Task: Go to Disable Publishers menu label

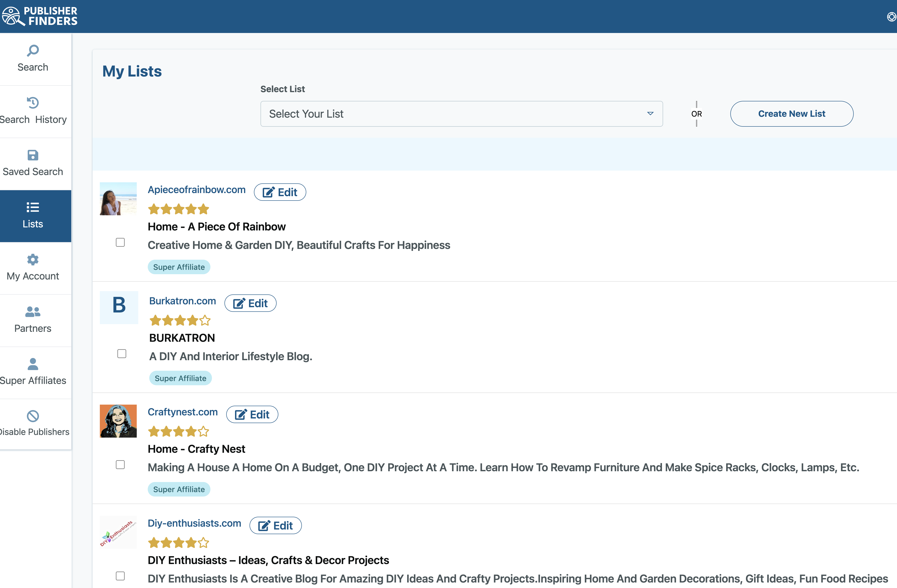Action: 34,432
